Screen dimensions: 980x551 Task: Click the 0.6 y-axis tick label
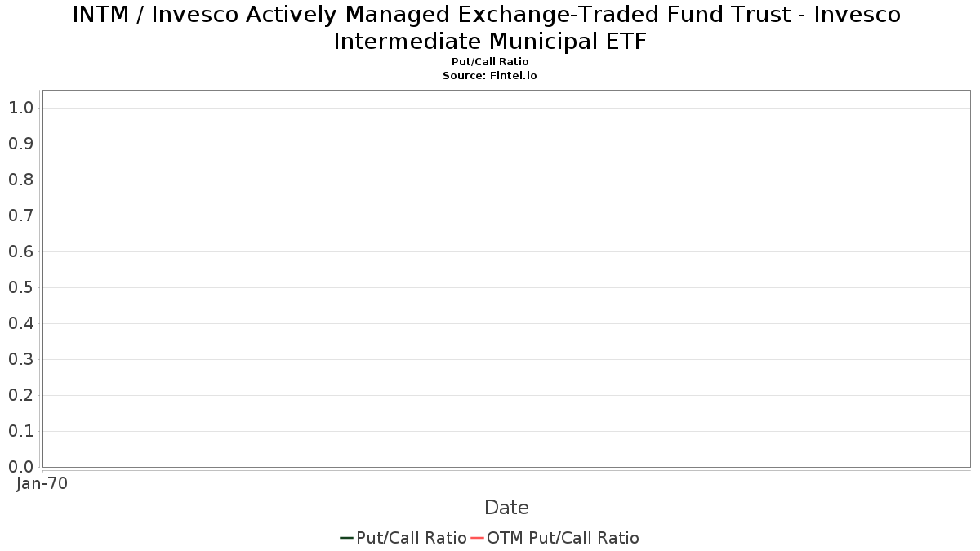coord(20,251)
